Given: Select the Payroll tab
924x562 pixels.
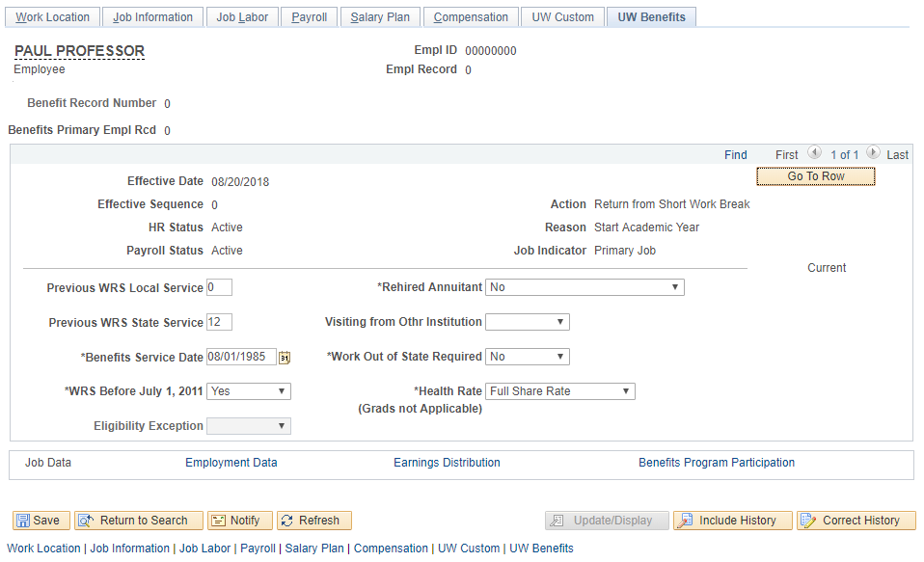Looking at the screenshot, I should point(310,17).
